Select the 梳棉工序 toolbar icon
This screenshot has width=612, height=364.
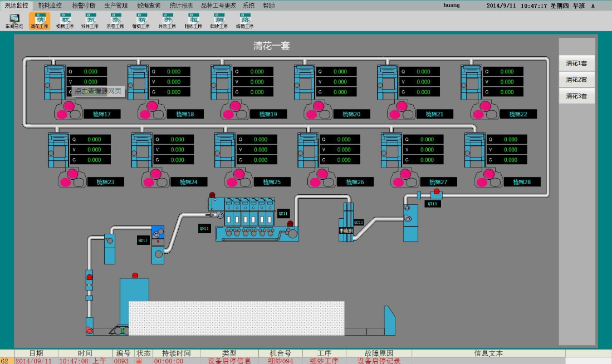point(65,21)
